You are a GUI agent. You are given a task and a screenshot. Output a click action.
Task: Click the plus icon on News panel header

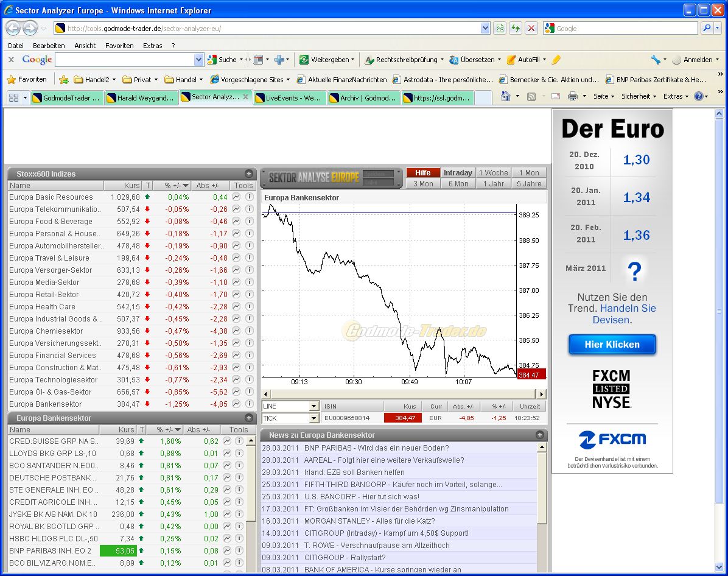tap(539, 435)
